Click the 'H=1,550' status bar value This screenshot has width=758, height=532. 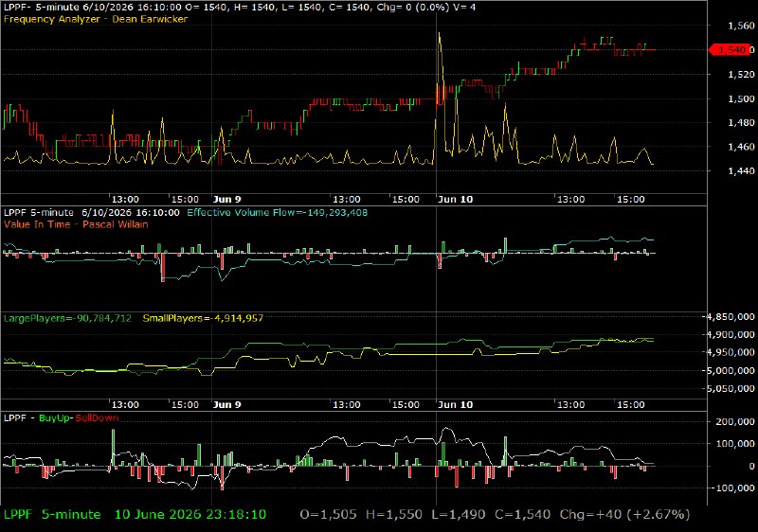click(x=394, y=515)
